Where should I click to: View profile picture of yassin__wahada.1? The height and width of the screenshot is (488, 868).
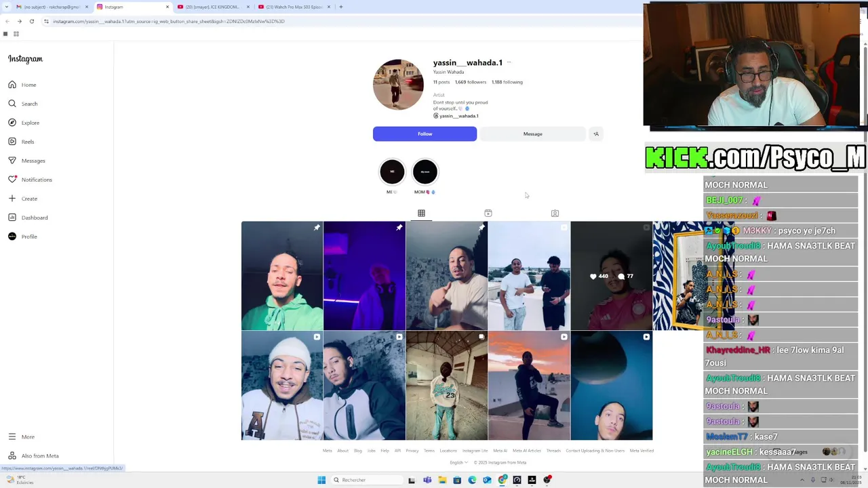coord(398,85)
